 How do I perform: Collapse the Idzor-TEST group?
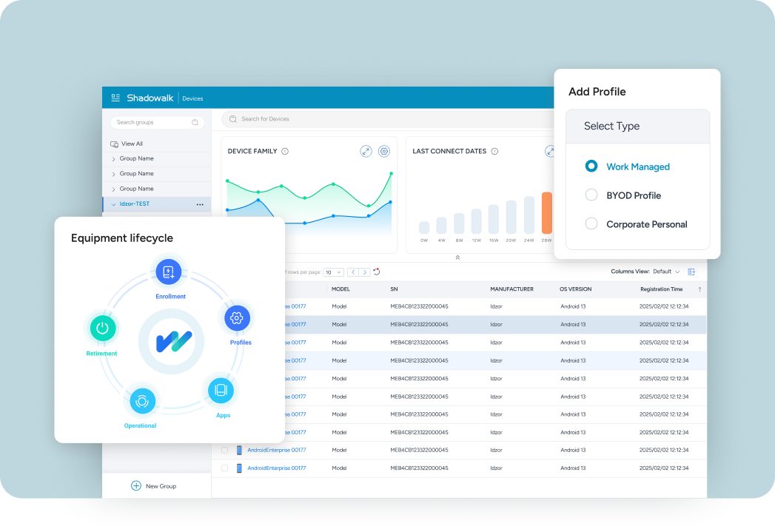(113, 204)
